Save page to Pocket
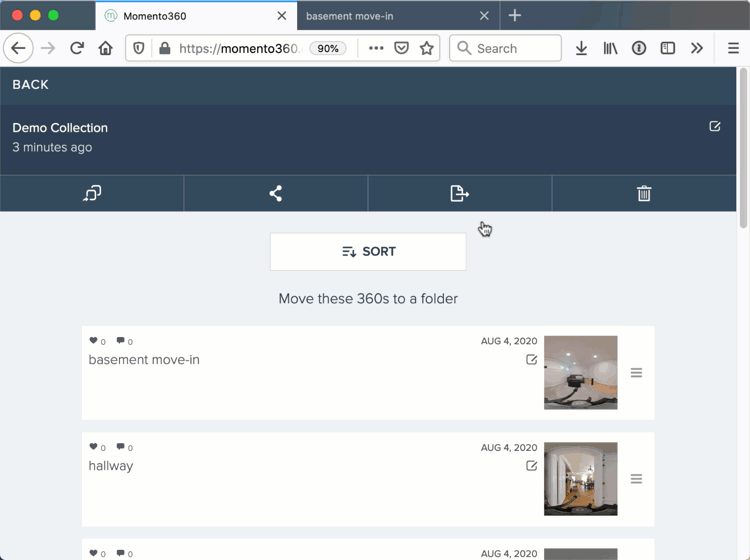Viewport: 750px width, 560px height. [x=401, y=48]
